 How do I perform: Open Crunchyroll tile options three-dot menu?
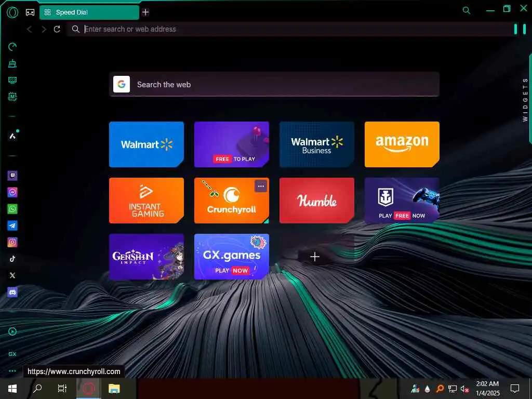tap(261, 187)
